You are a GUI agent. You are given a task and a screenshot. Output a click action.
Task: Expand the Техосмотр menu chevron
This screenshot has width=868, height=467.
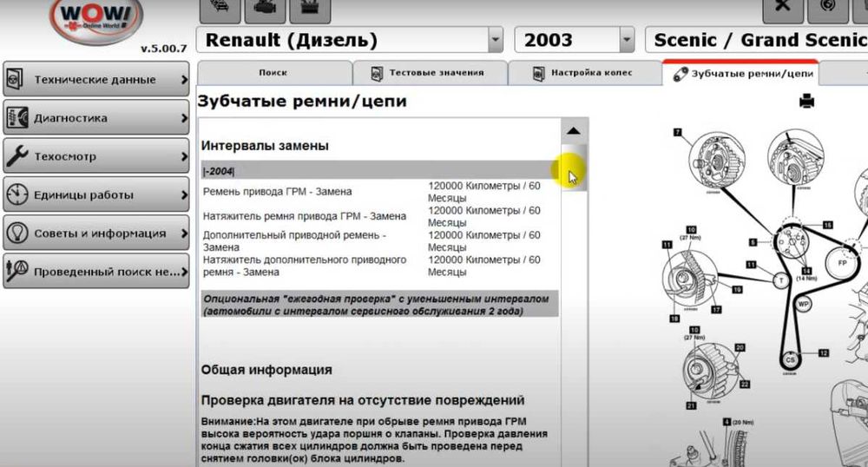(x=184, y=156)
